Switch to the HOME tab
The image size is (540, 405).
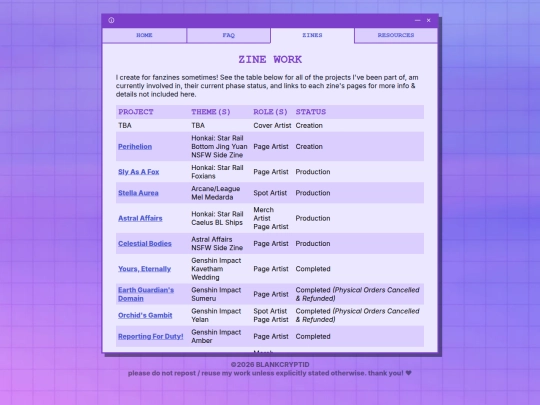[x=144, y=35]
